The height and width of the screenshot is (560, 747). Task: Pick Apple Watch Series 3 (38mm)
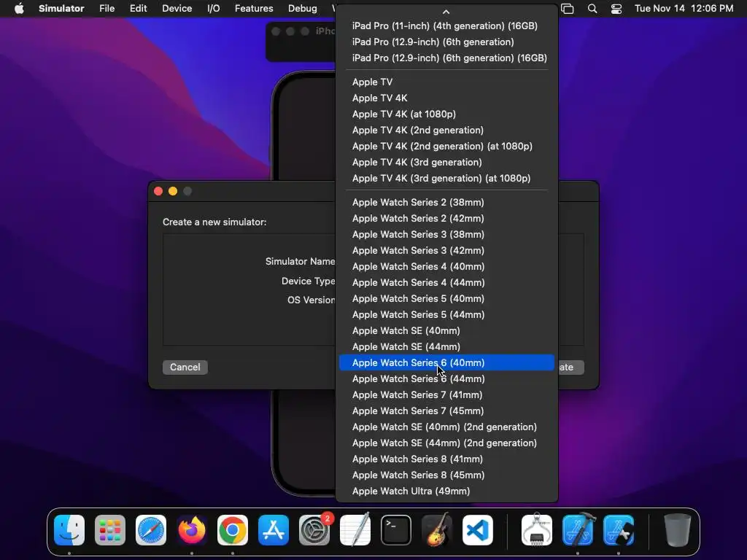coord(447,234)
